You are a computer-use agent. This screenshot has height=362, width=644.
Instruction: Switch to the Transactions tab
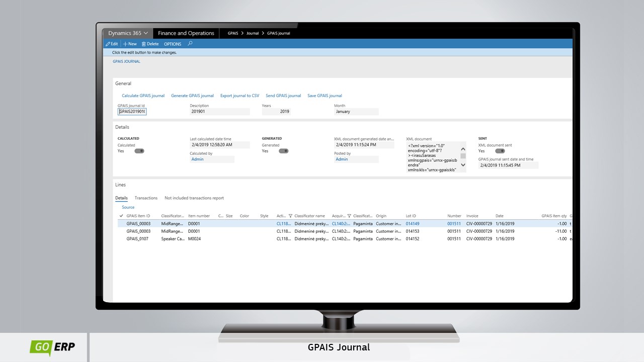[146, 198]
